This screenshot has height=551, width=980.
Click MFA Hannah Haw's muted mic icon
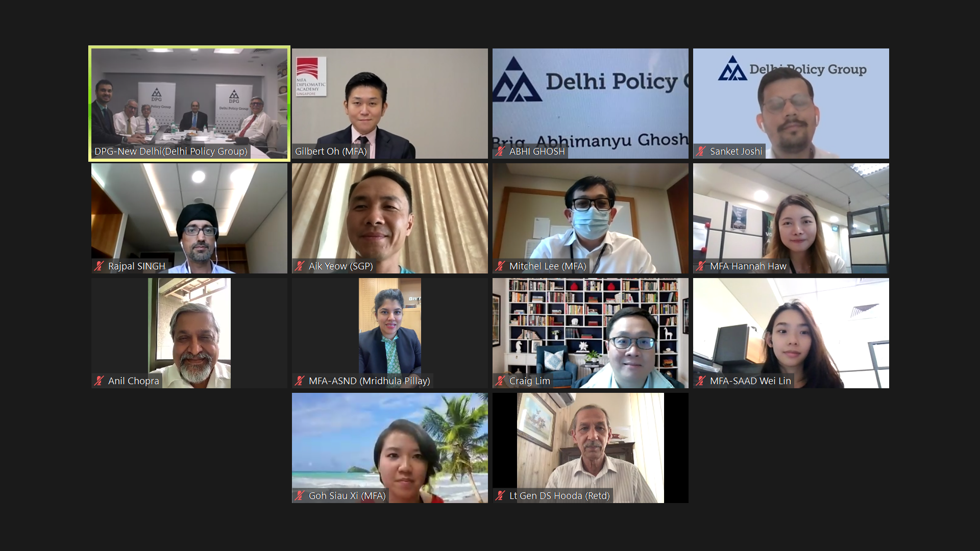pyautogui.click(x=701, y=266)
